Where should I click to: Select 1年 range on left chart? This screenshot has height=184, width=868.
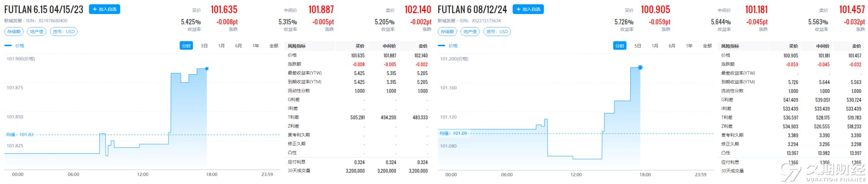tap(256, 46)
